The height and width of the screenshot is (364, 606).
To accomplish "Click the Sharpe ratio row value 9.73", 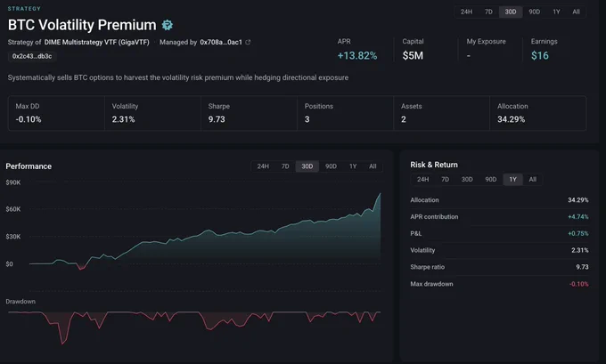I will click(x=582, y=267).
